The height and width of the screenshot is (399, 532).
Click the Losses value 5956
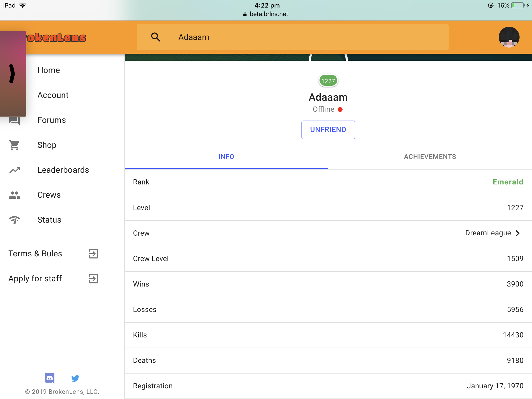pyautogui.click(x=515, y=309)
